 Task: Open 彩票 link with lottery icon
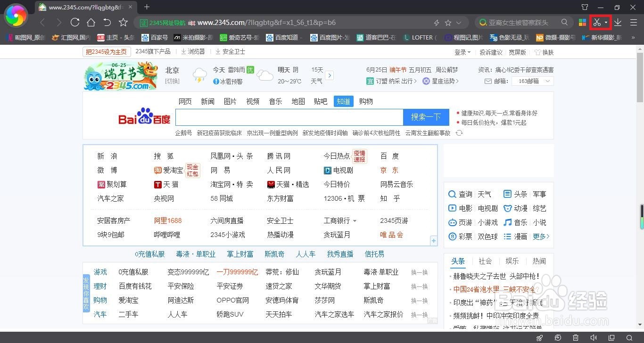click(460, 237)
